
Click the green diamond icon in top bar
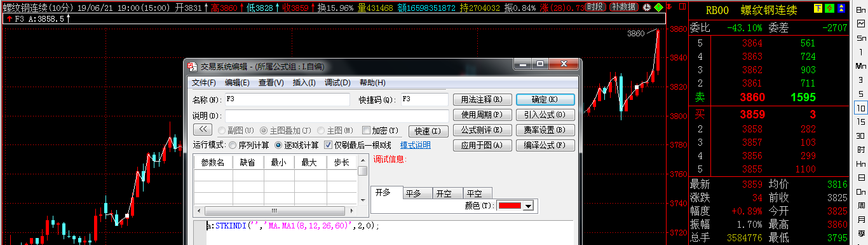point(658,8)
